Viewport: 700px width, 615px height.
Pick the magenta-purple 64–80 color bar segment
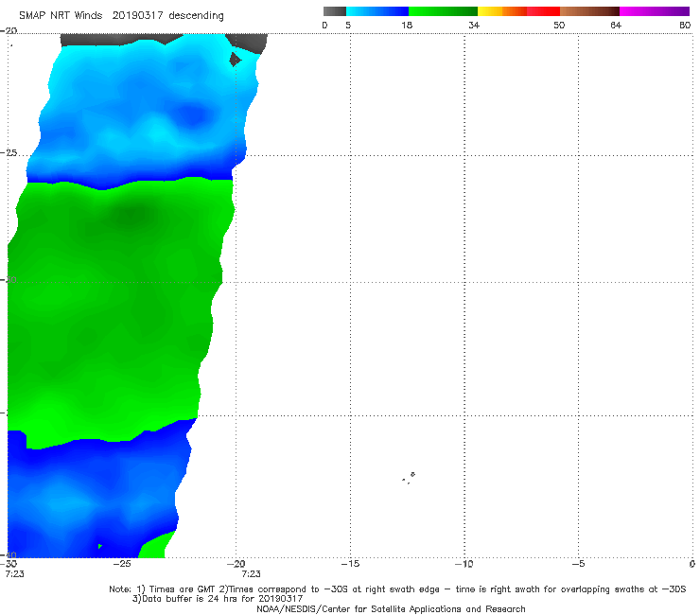[x=655, y=11]
